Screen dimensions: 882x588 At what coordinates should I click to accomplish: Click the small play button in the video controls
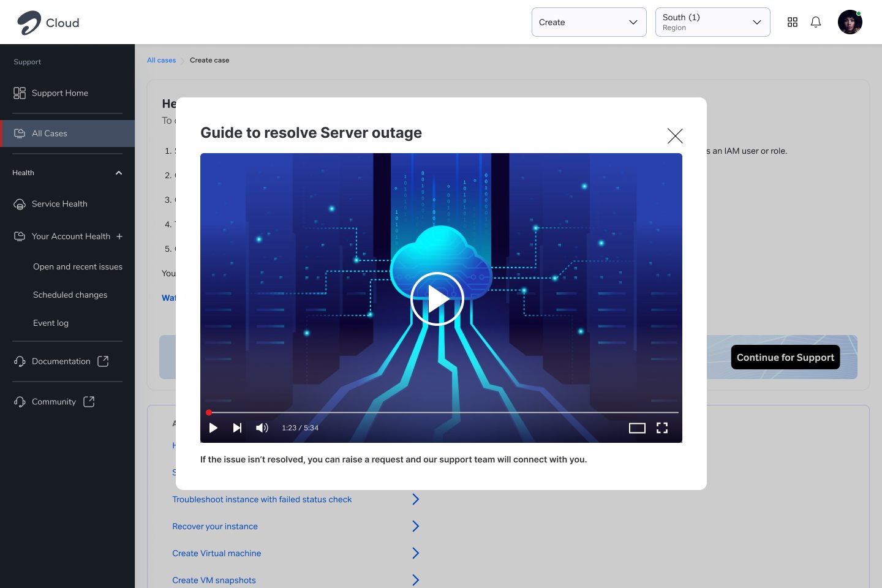pyautogui.click(x=213, y=428)
